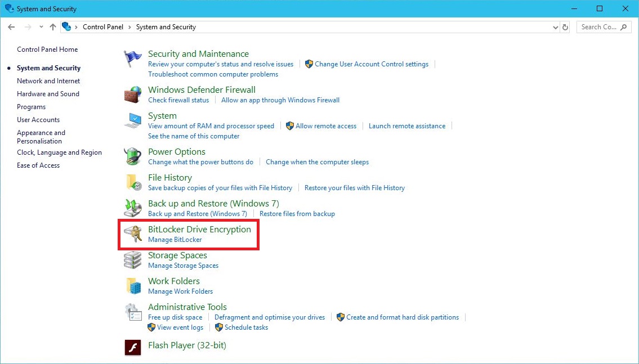Expand the address bar history dropdown
Screen dimensions: 639x364
[x=555, y=27]
